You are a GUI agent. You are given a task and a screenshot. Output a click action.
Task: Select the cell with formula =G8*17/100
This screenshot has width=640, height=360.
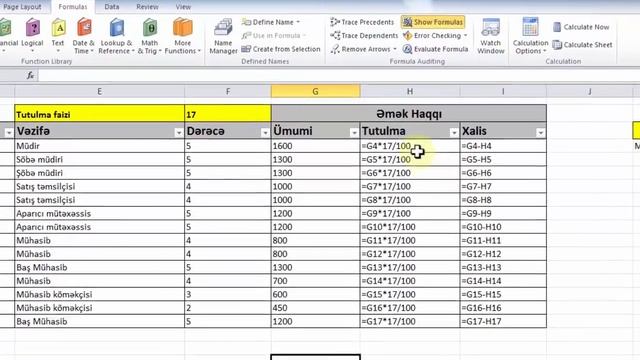tap(410, 200)
